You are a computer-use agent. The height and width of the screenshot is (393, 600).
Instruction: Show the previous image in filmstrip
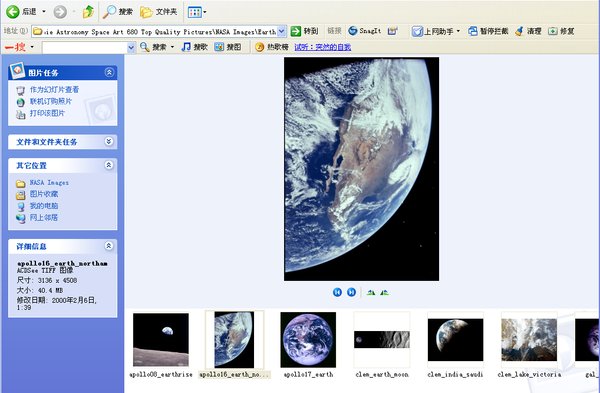[337, 292]
